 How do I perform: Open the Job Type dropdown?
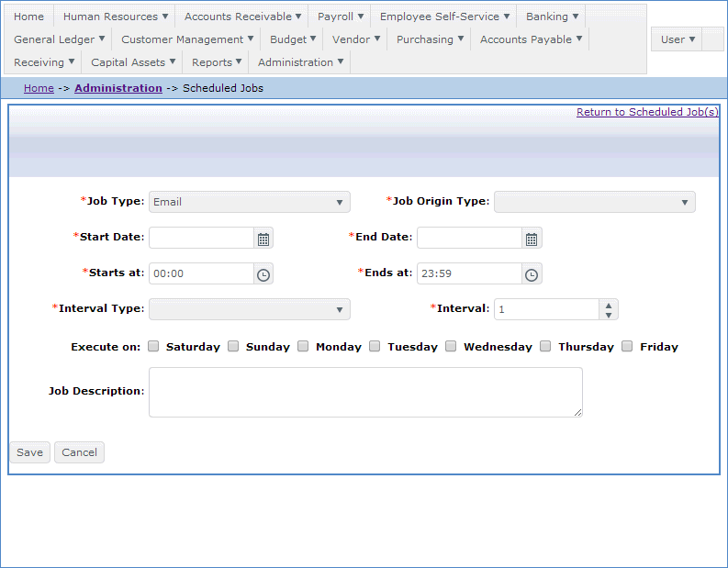tap(250, 202)
